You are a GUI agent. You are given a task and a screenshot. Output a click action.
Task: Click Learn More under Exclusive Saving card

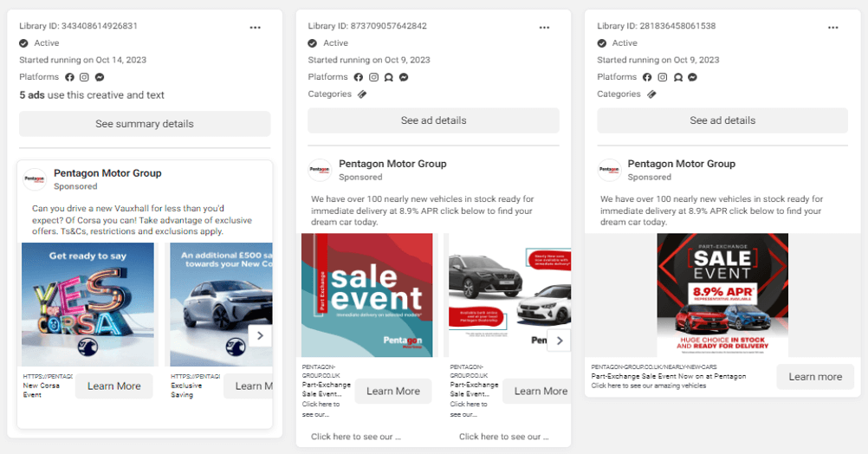[248, 386]
